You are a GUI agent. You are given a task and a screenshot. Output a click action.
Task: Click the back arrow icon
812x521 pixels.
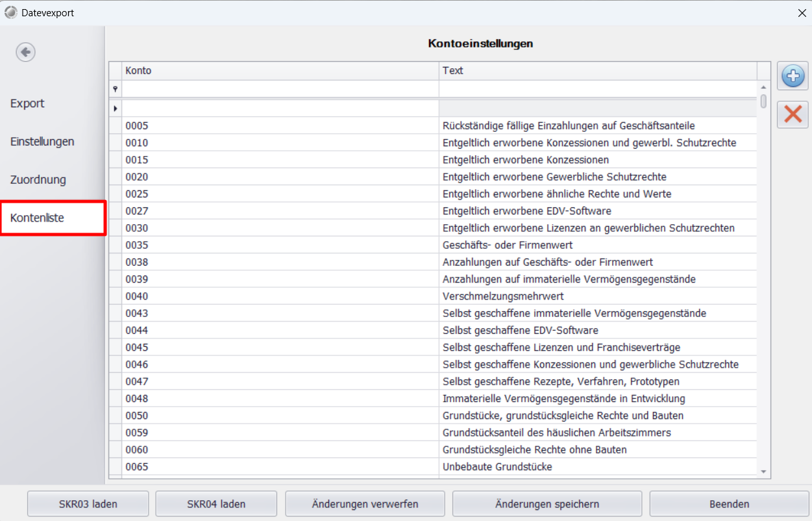(26, 52)
